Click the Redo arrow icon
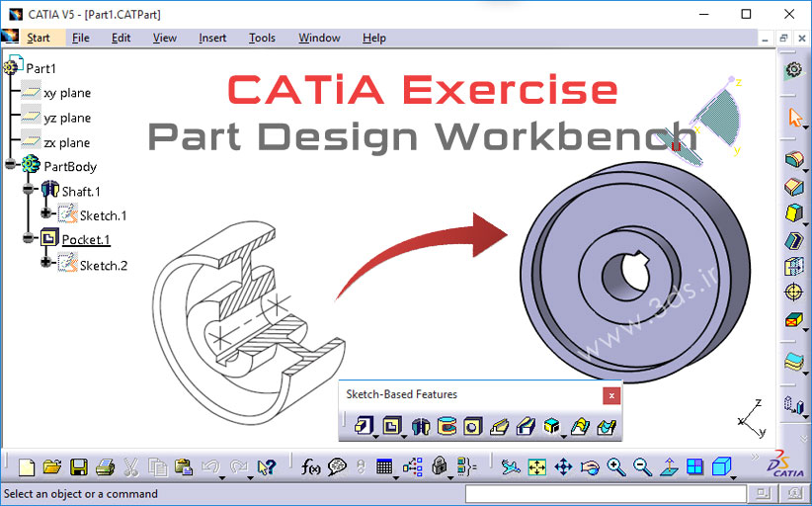This screenshot has width=812, height=506. click(x=239, y=466)
